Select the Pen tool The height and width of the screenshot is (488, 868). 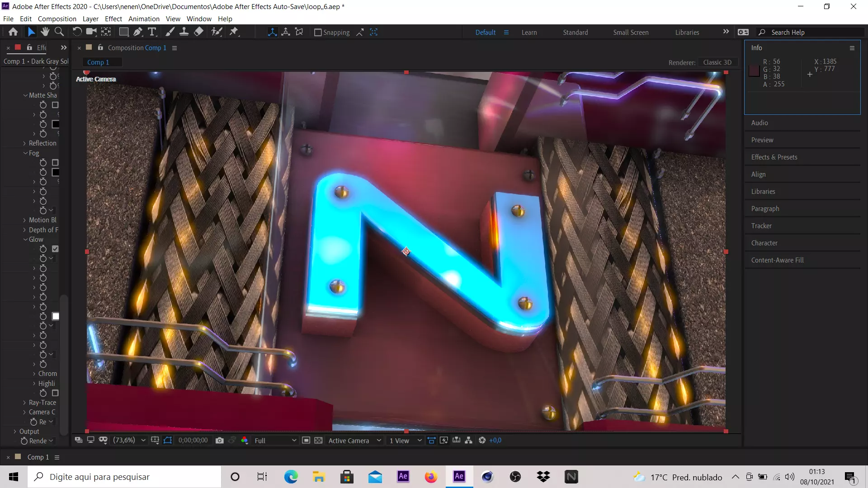coord(138,32)
